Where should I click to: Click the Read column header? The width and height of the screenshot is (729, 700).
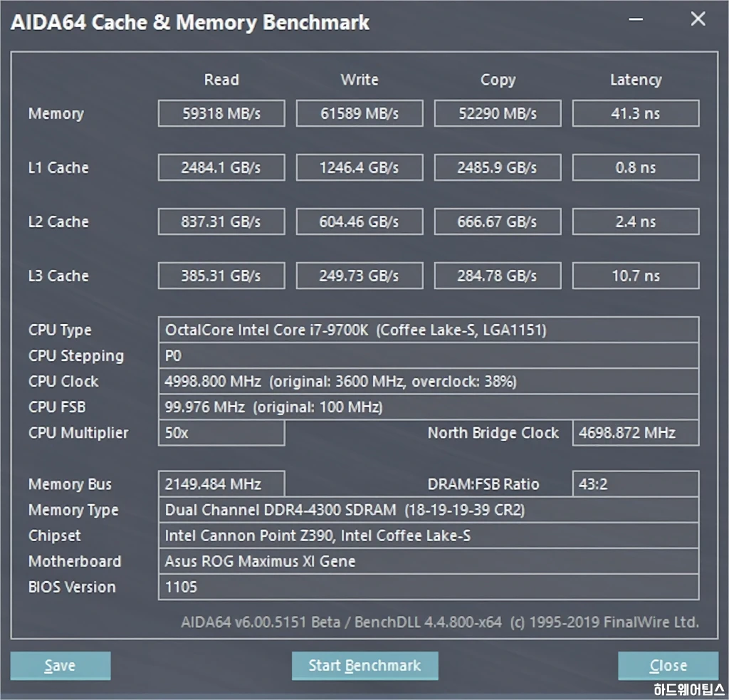[x=221, y=80]
